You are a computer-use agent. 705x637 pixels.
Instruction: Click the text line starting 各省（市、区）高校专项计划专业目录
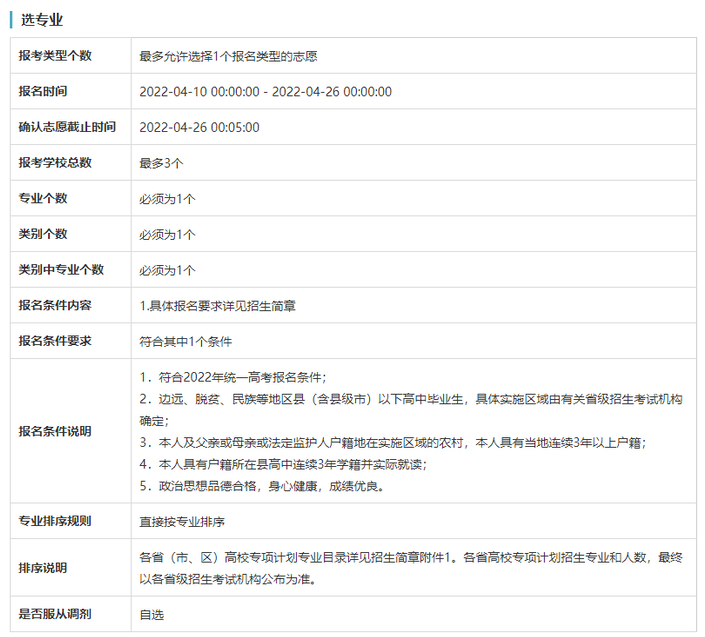click(411, 557)
